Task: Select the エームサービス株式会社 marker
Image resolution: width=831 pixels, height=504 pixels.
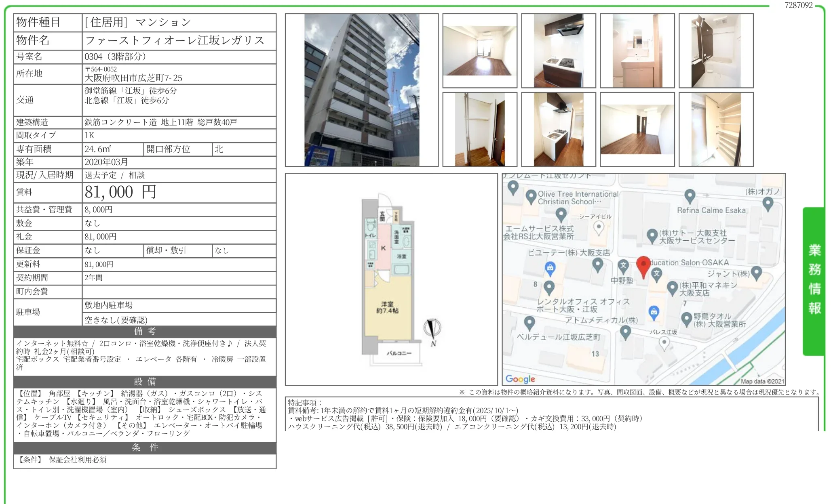Action: coord(561,213)
